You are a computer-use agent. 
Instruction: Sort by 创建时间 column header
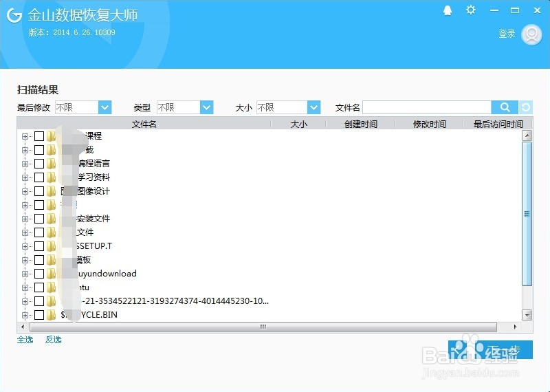click(x=360, y=124)
